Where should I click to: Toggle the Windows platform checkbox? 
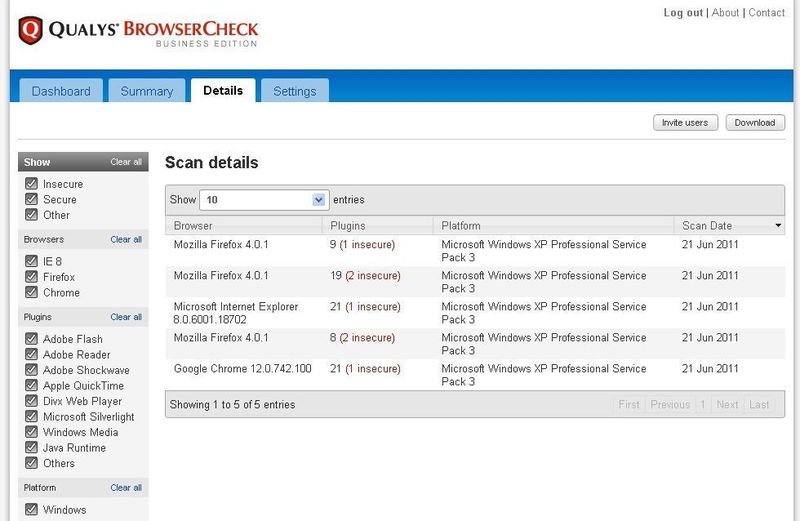(31, 509)
